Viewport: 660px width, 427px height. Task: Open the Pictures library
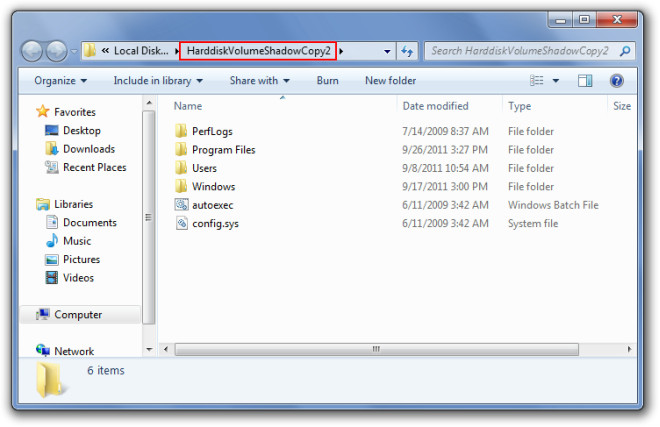coord(81,259)
